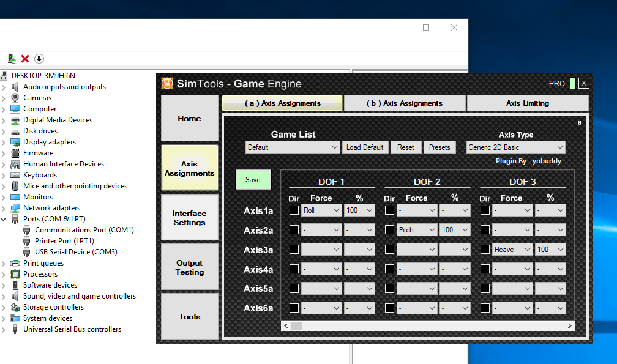This screenshot has height=364, width=617.
Task: Click the left arrow of DOF grid scrollbar
Action: point(286,326)
